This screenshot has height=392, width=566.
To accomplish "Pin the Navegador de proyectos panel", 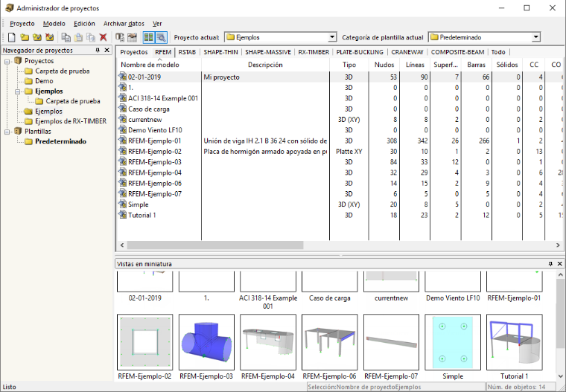I will (x=98, y=50).
